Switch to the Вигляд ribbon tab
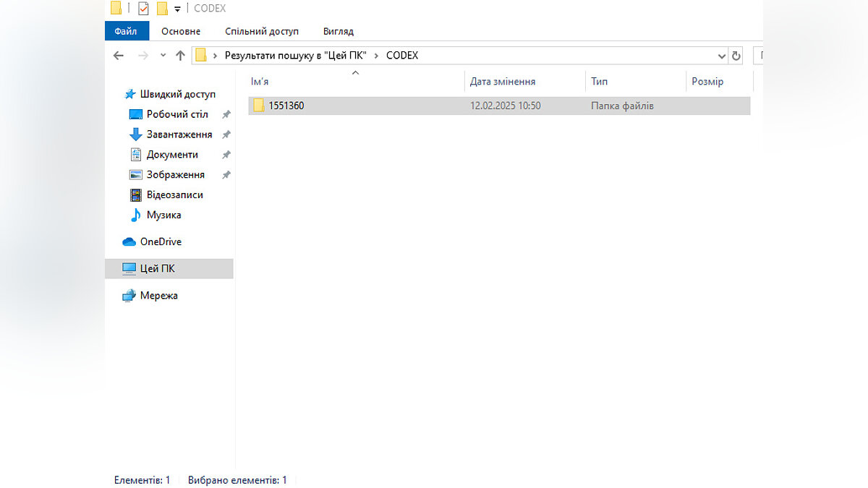Image resolution: width=868 pixels, height=488 pixels. pos(339,31)
